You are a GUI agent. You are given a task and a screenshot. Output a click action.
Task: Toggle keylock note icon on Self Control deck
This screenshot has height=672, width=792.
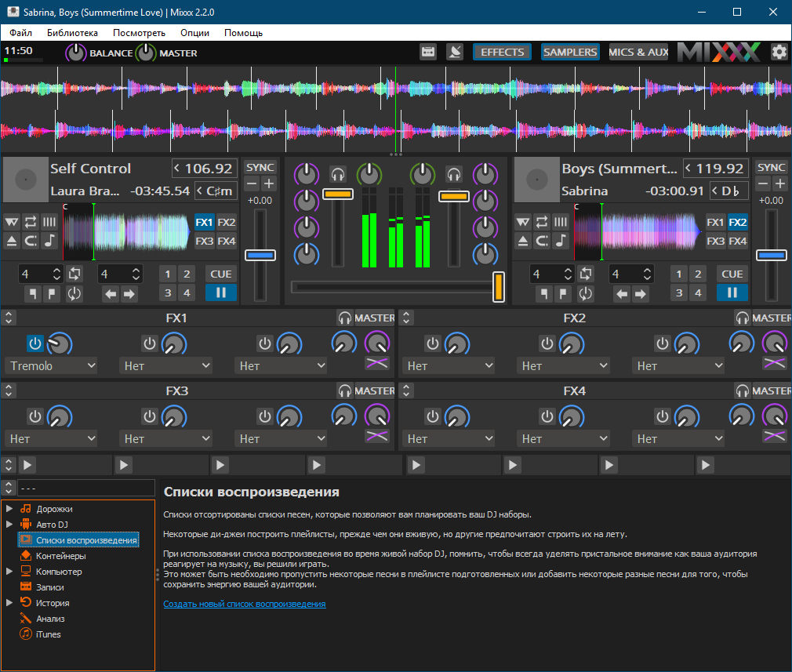pos(49,241)
